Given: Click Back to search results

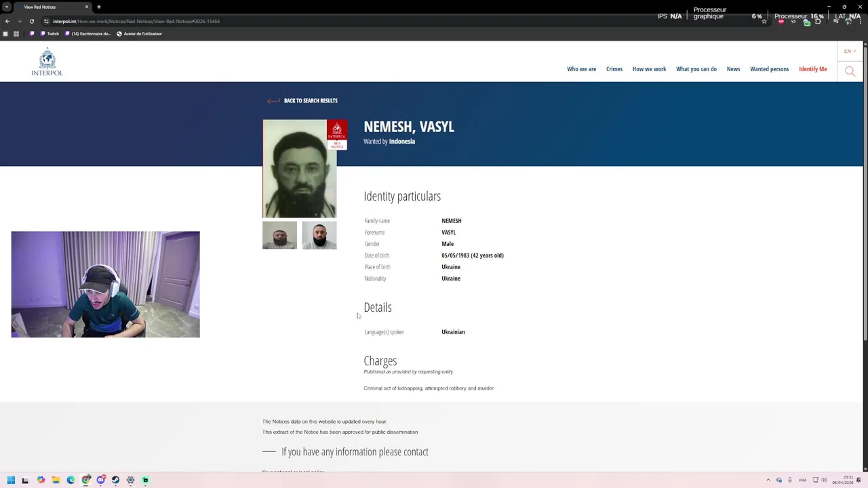Looking at the screenshot, I should click(x=311, y=101).
